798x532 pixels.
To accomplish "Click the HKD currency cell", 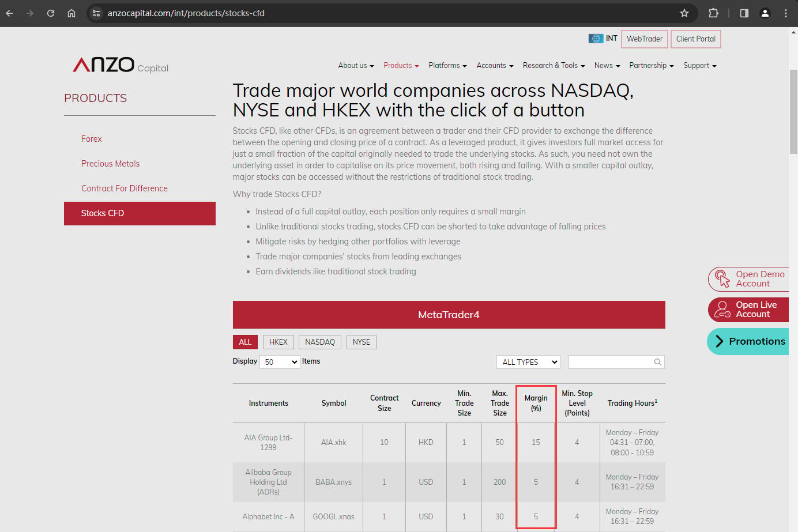I will 426,443.
